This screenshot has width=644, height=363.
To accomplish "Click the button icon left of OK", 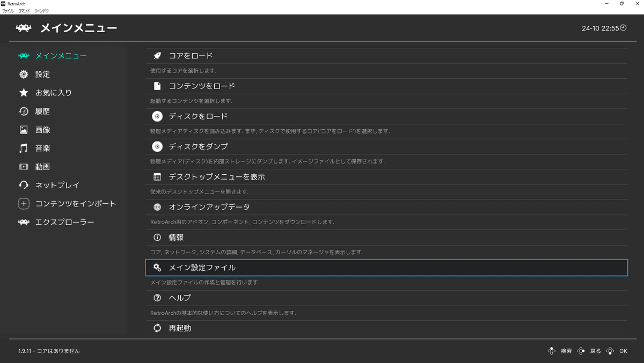I will pyautogui.click(x=610, y=351).
